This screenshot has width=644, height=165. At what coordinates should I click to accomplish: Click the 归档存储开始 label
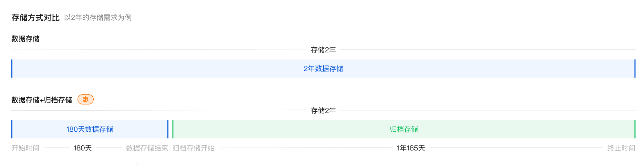coord(193,148)
